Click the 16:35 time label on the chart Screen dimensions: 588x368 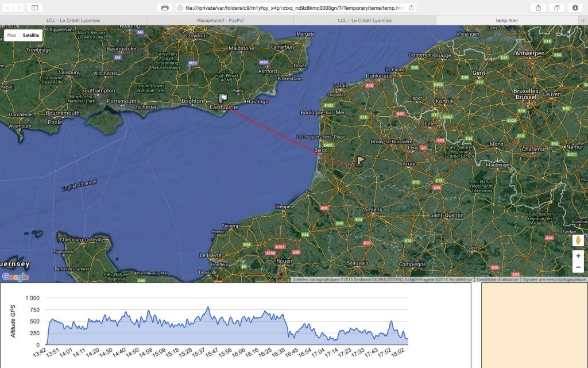coord(278,352)
